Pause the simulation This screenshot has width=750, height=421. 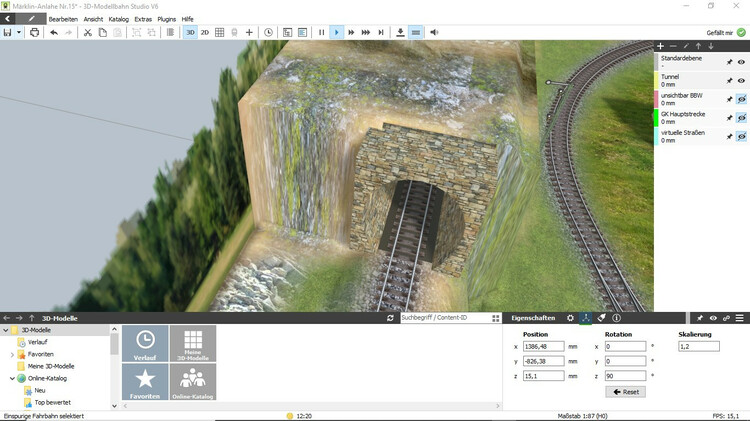pos(321,32)
